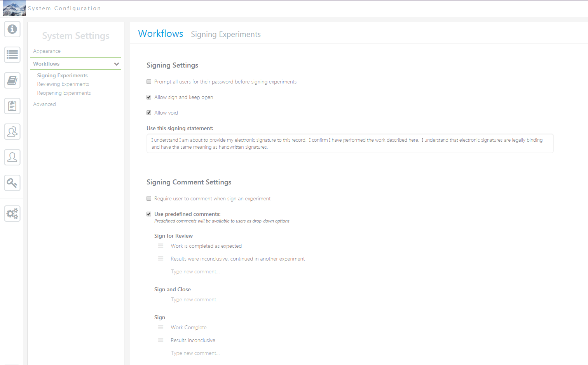Screen dimensions: 588x365
Task: Open the Advanced settings section
Action: coord(45,104)
